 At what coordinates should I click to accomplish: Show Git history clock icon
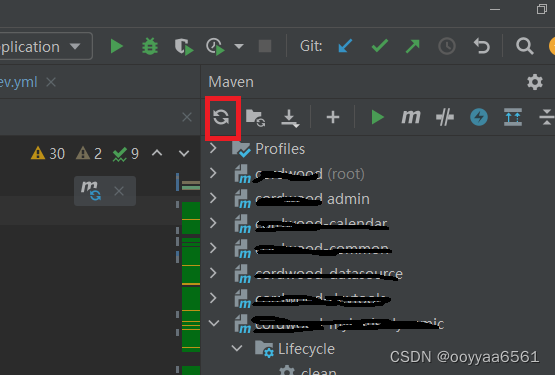point(447,46)
